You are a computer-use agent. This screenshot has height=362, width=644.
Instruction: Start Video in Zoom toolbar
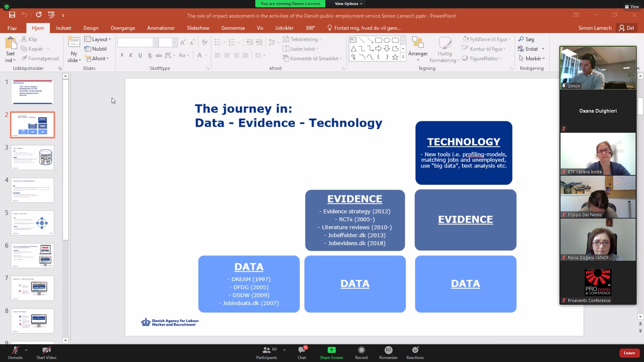pos(46,350)
